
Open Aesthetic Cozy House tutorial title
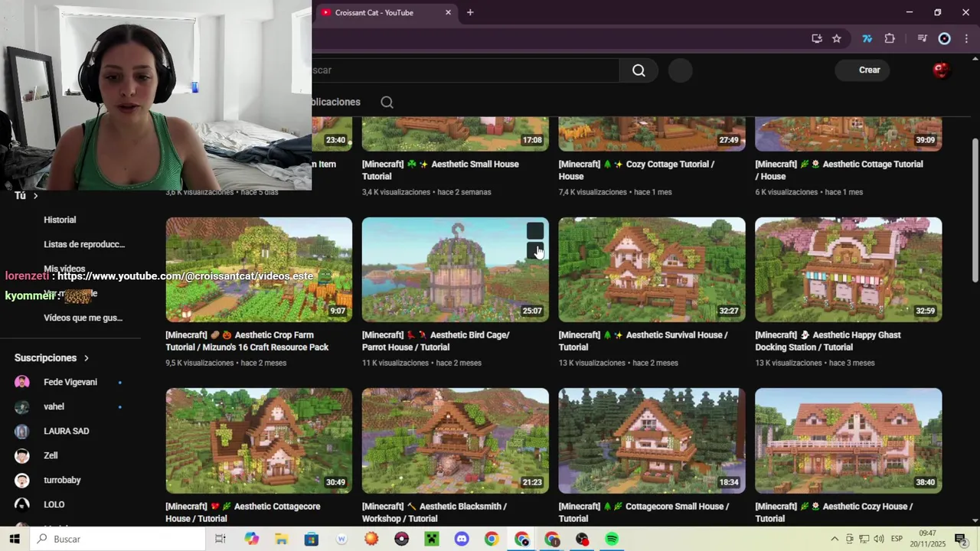[x=834, y=512]
